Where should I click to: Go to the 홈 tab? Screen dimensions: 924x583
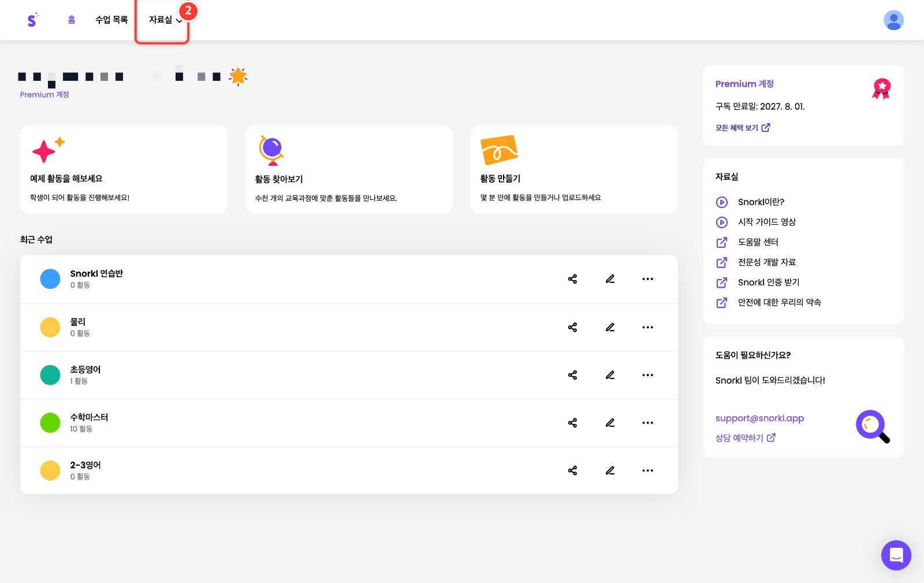pyautogui.click(x=72, y=20)
